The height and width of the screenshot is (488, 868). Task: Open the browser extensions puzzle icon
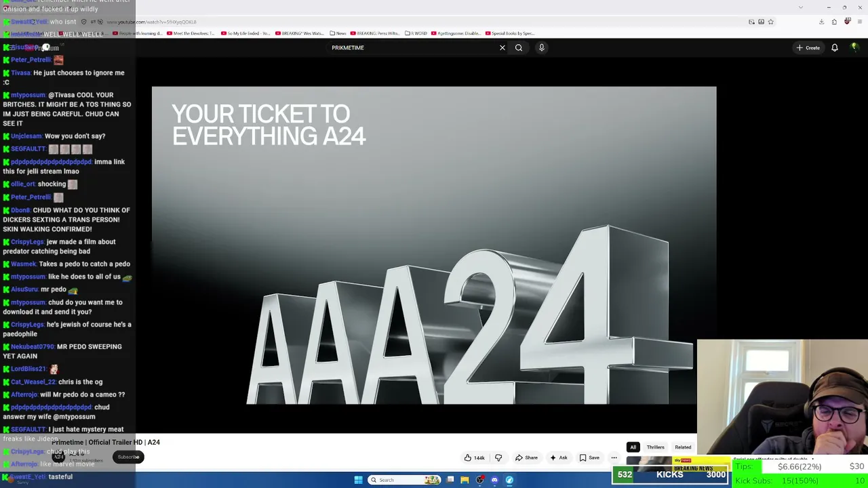pos(834,22)
